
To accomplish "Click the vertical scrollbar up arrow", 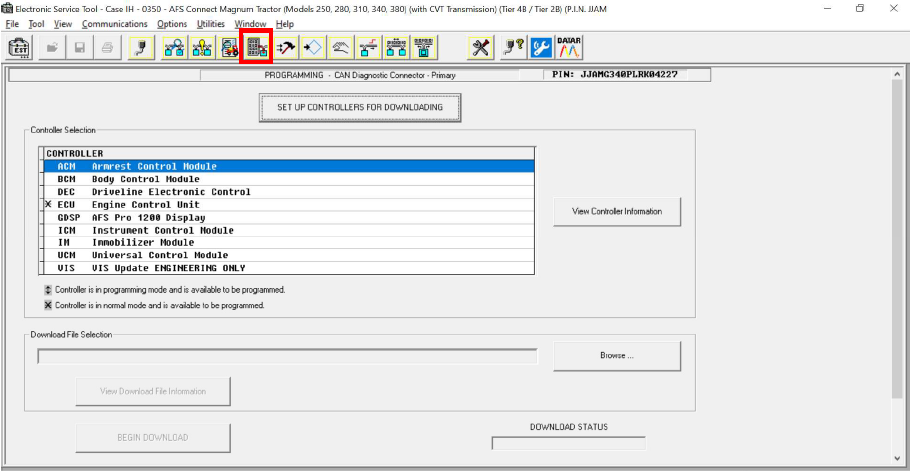I will click(x=898, y=74).
